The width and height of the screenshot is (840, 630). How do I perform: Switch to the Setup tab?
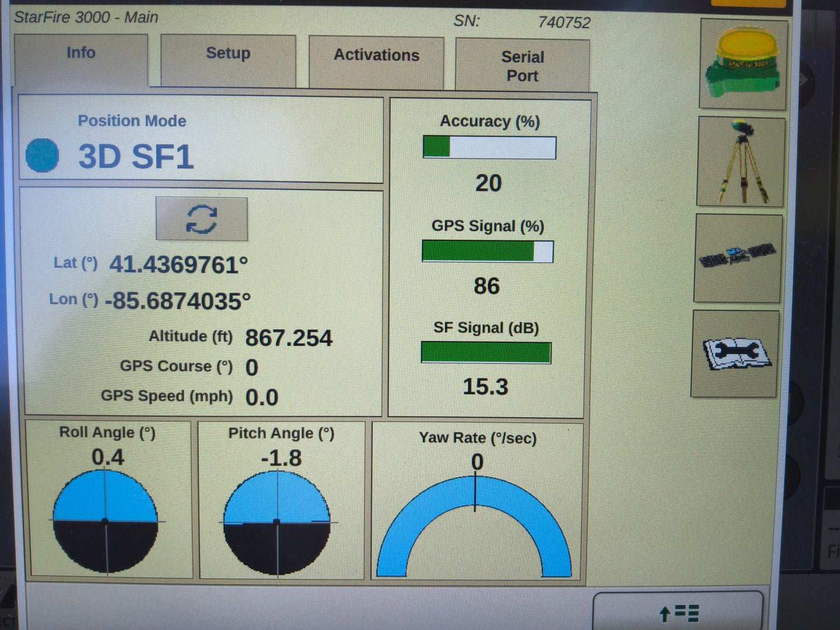(x=228, y=61)
